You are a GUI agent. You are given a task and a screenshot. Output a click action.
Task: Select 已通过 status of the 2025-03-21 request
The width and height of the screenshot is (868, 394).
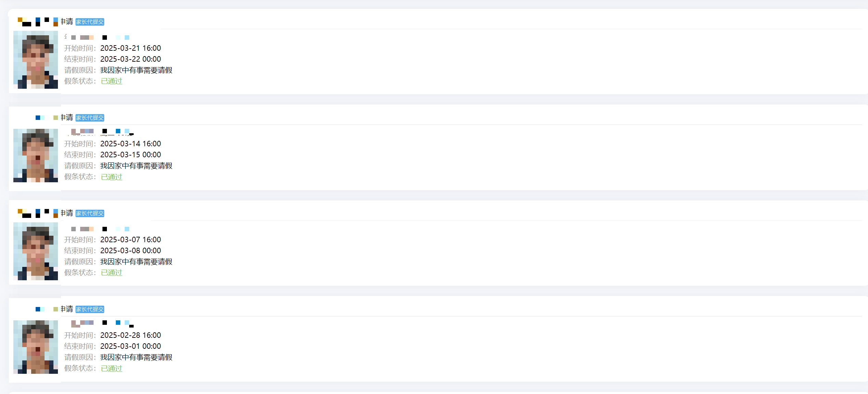(x=112, y=81)
